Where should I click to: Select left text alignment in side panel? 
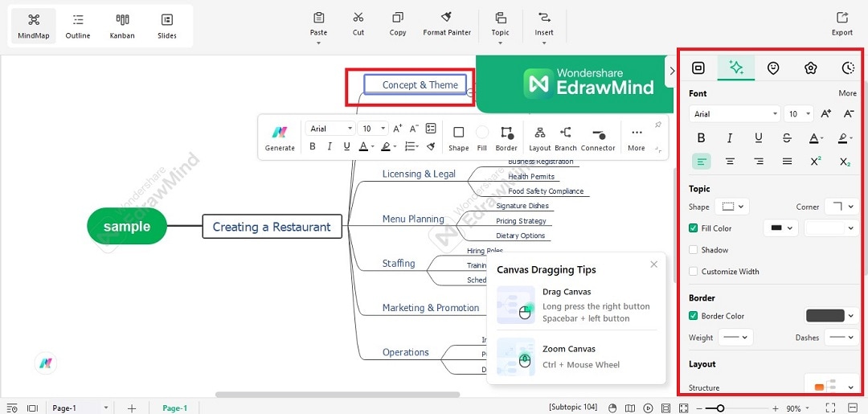pyautogui.click(x=702, y=161)
